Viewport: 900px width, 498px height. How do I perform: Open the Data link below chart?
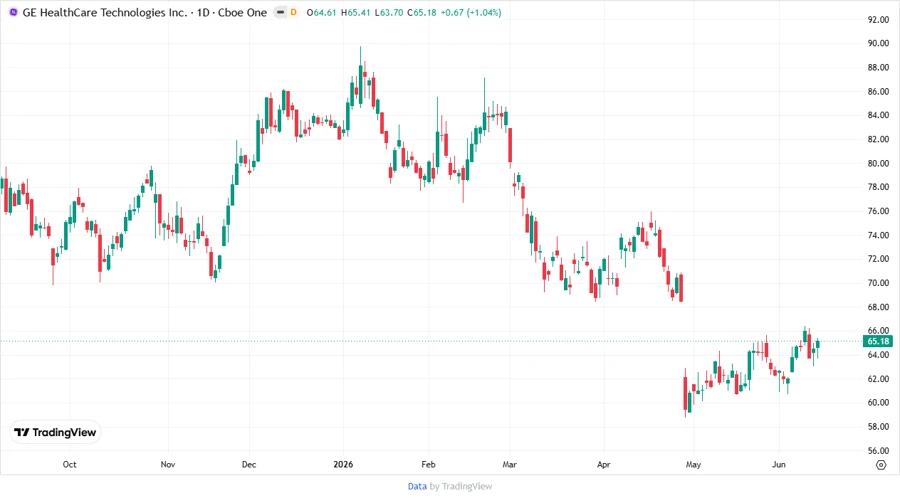pos(417,487)
